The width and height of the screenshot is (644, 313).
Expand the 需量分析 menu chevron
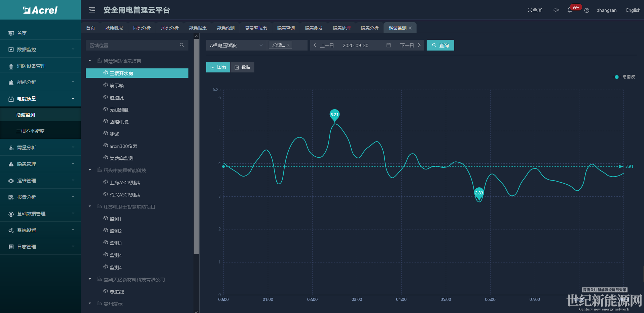pyautogui.click(x=73, y=147)
